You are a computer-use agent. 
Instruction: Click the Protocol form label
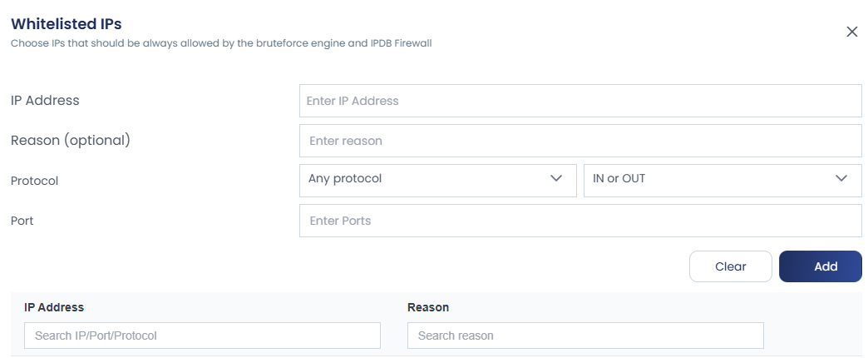coord(34,180)
